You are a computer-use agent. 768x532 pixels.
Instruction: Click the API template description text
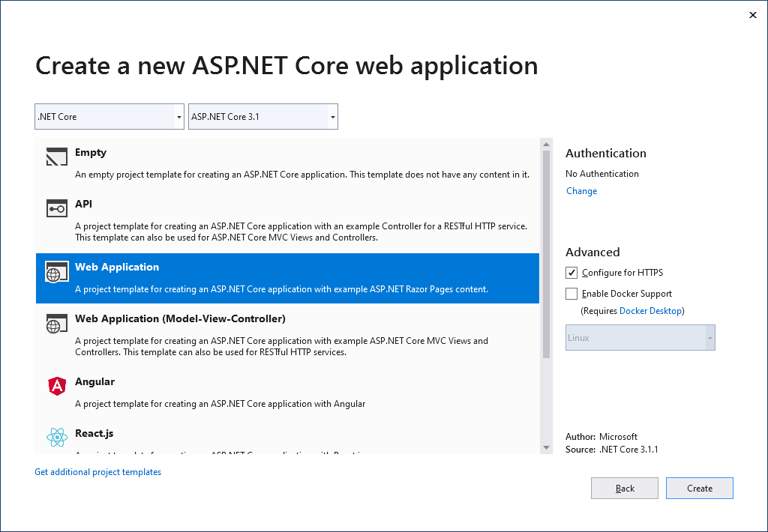[x=301, y=232]
